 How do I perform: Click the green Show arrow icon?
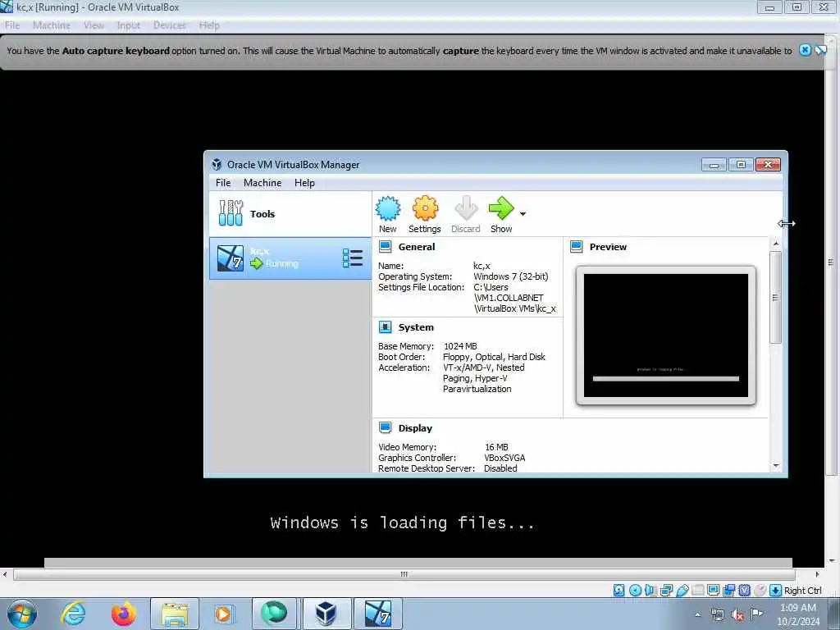point(501,208)
